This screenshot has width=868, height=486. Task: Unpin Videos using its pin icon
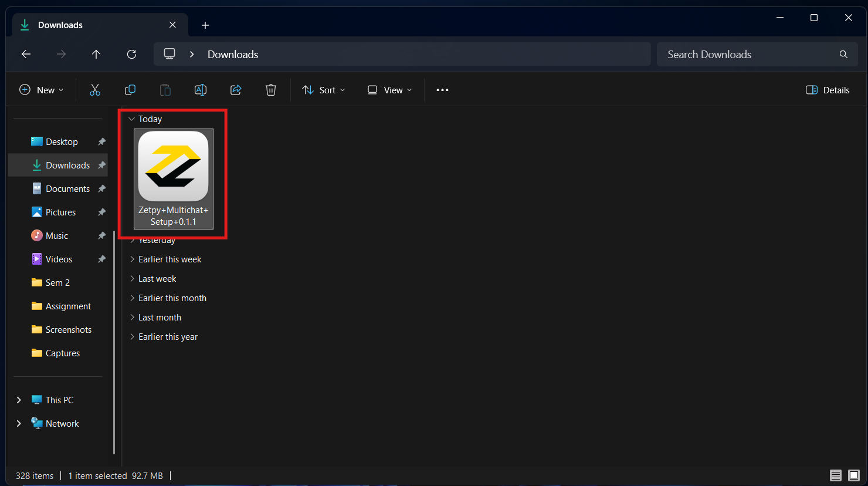pos(101,259)
